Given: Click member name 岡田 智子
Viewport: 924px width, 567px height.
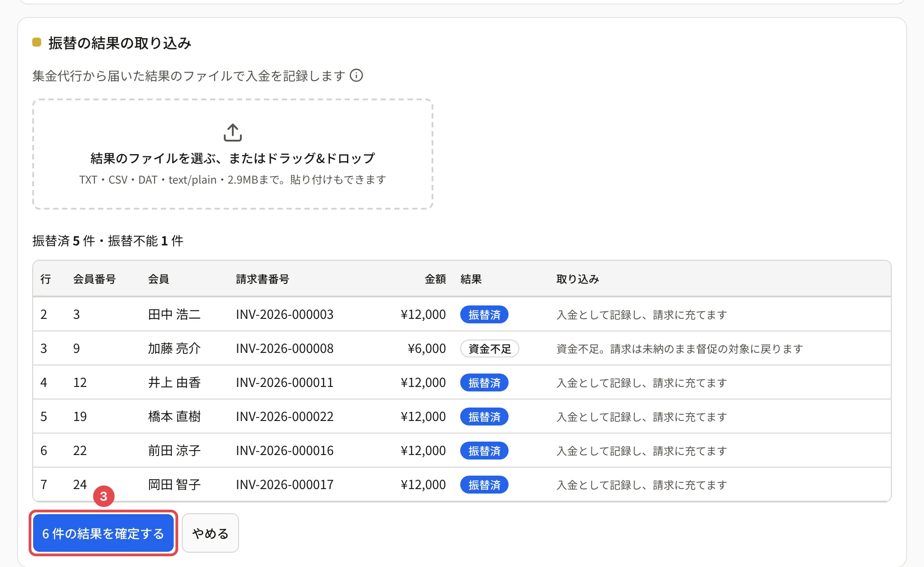Looking at the screenshot, I should pyautogui.click(x=174, y=485).
